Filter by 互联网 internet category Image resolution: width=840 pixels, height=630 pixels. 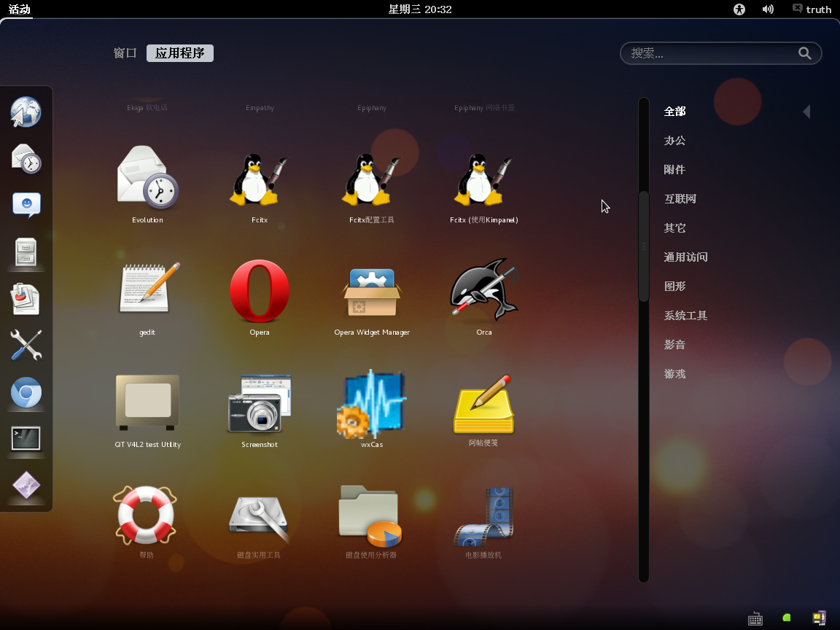tap(680, 199)
